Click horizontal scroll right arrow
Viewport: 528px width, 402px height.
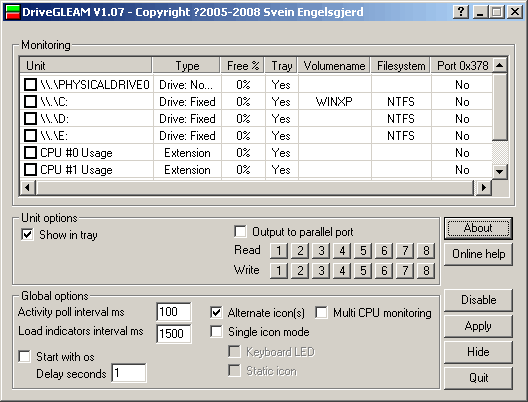tap(484, 187)
